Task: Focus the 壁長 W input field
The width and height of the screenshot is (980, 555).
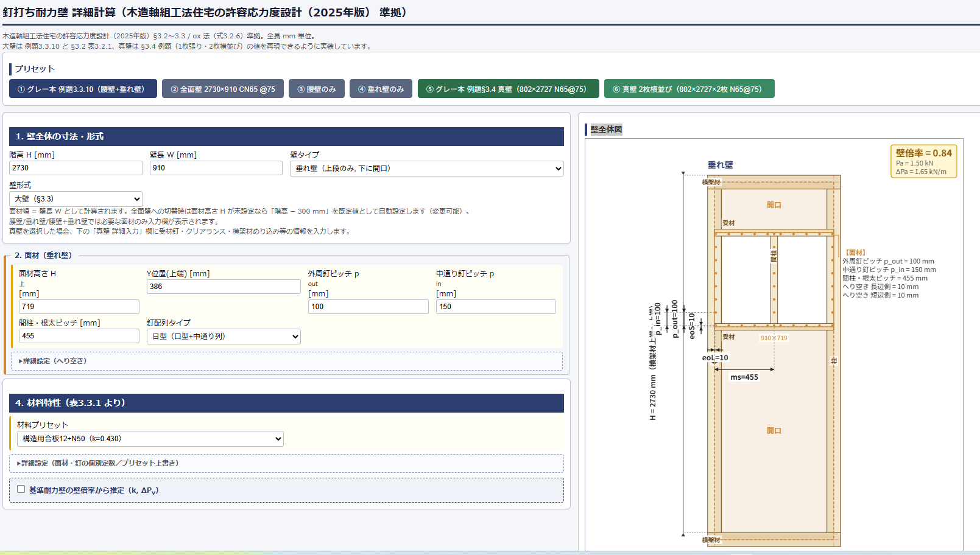Action: pos(216,168)
